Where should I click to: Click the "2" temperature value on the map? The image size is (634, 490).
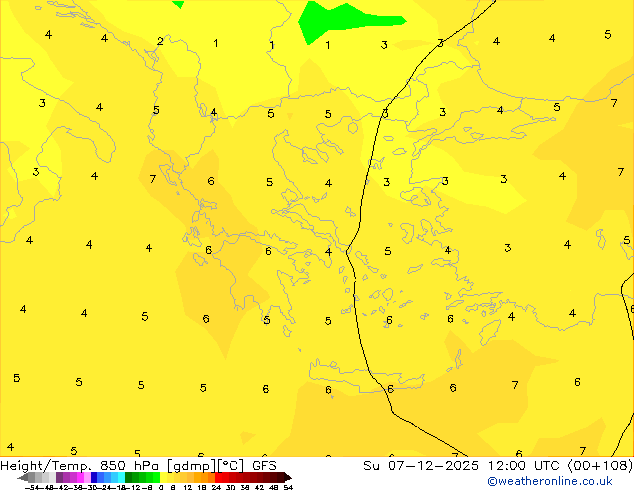[160, 41]
